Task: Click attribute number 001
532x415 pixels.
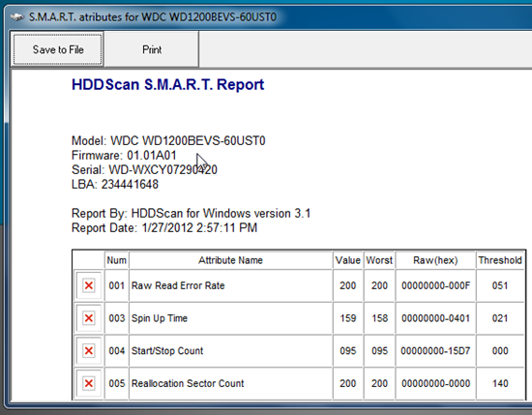Action: [117, 285]
